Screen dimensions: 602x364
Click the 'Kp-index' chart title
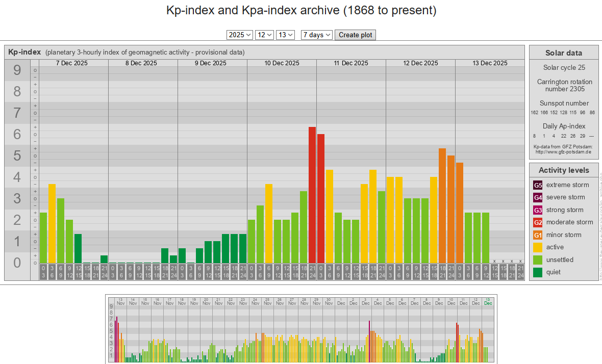tap(24, 52)
